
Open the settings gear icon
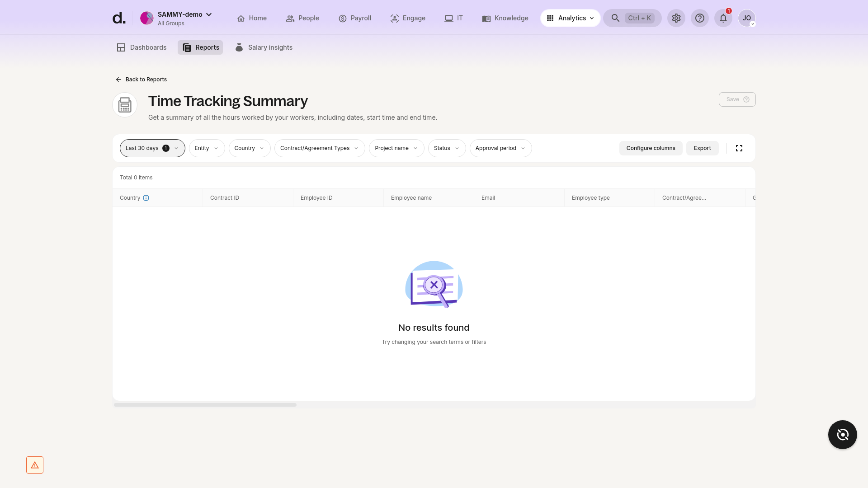676,18
